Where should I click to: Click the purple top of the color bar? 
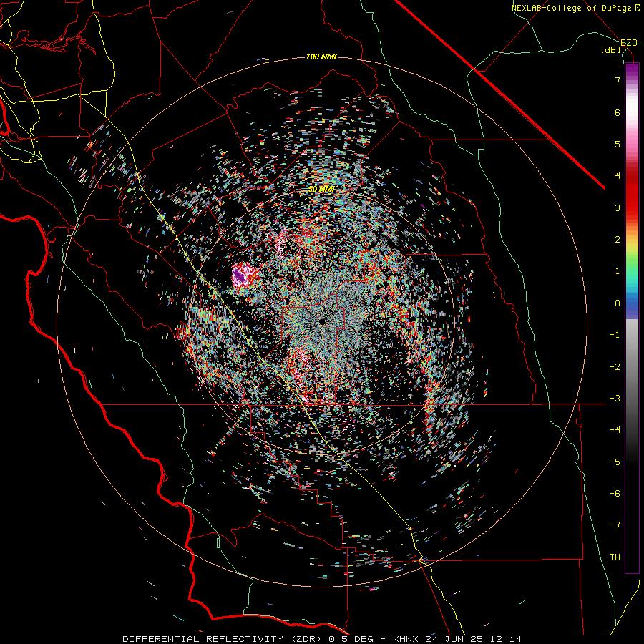pos(632,70)
